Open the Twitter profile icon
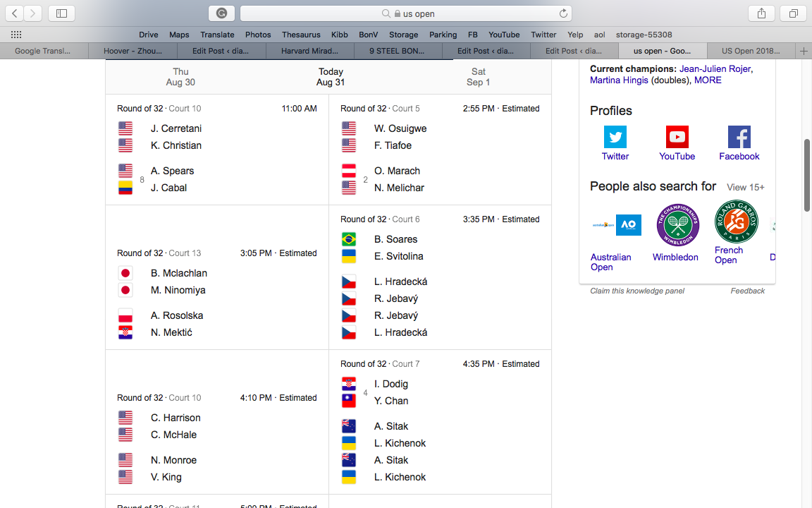Image resolution: width=812 pixels, height=508 pixels. [615, 137]
